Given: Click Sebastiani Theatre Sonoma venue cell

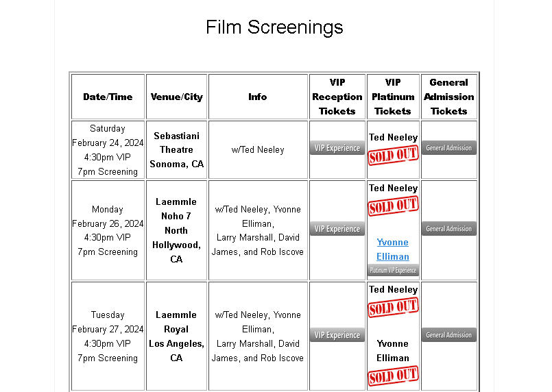Looking at the screenshot, I should click(176, 150).
